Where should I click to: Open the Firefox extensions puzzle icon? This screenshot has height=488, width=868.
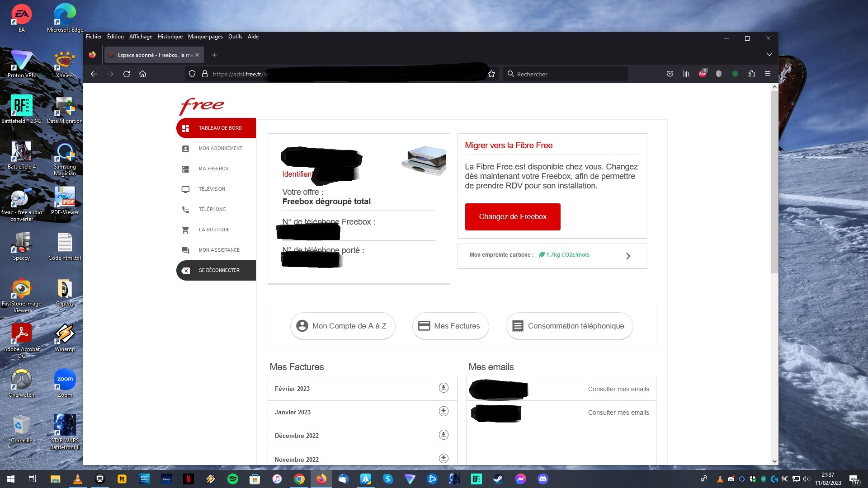point(751,74)
